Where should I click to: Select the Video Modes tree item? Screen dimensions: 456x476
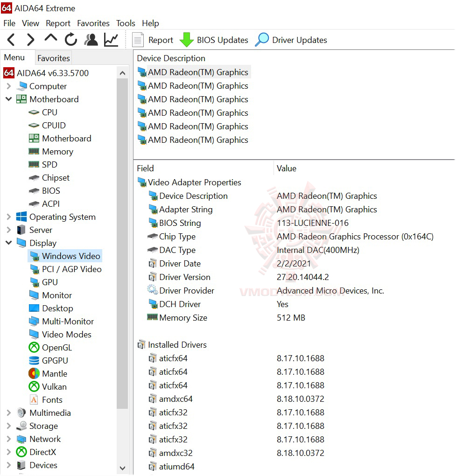coord(60,334)
